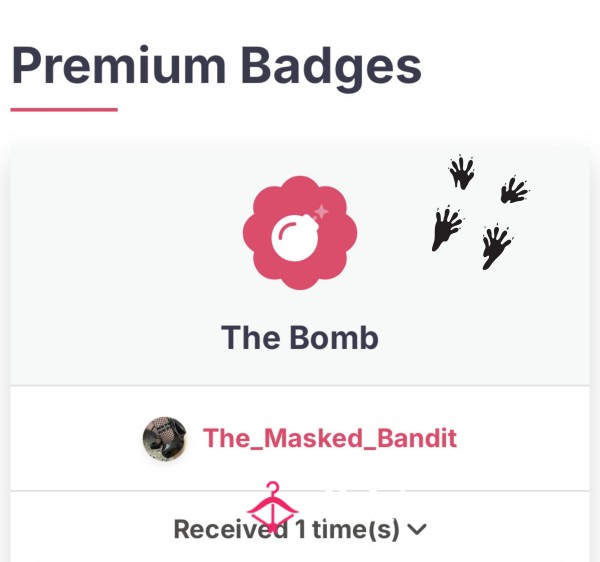600x562 pixels.
Task: Click the paw print farthest to the right
Action: click(x=515, y=189)
